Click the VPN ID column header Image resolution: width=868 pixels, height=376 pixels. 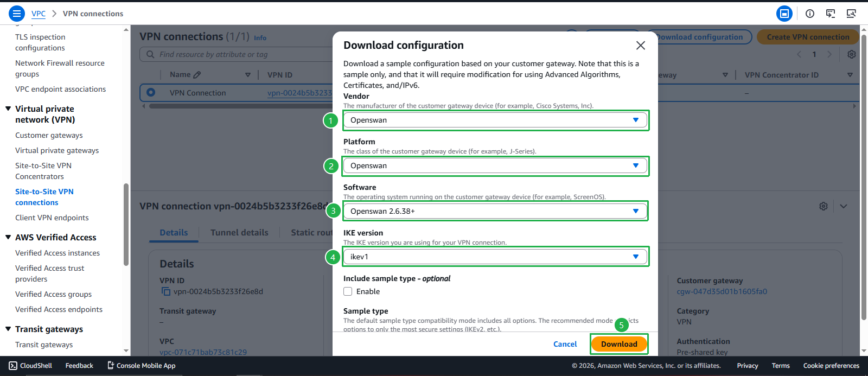[x=280, y=75]
